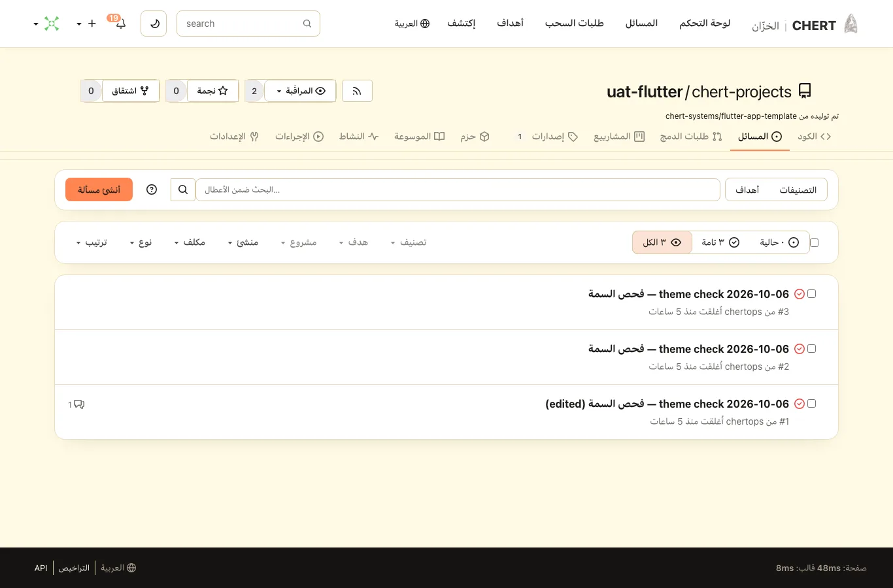The width and height of the screenshot is (893, 588).
Task: Open the uat-flutter repository link
Action: pos(645,91)
